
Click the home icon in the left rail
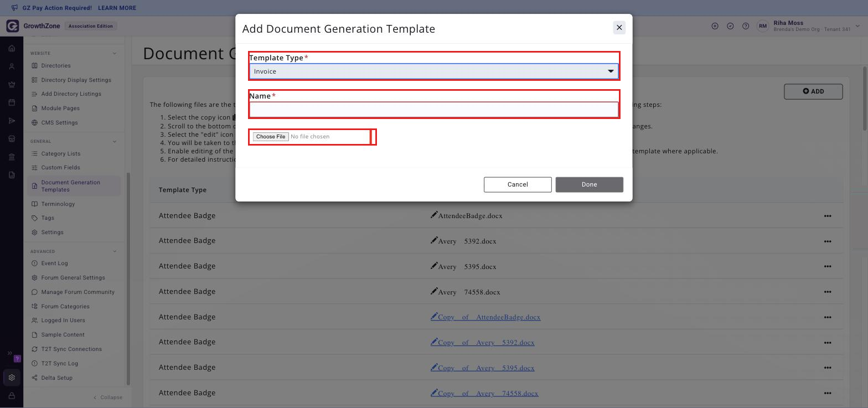coord(12,48)
